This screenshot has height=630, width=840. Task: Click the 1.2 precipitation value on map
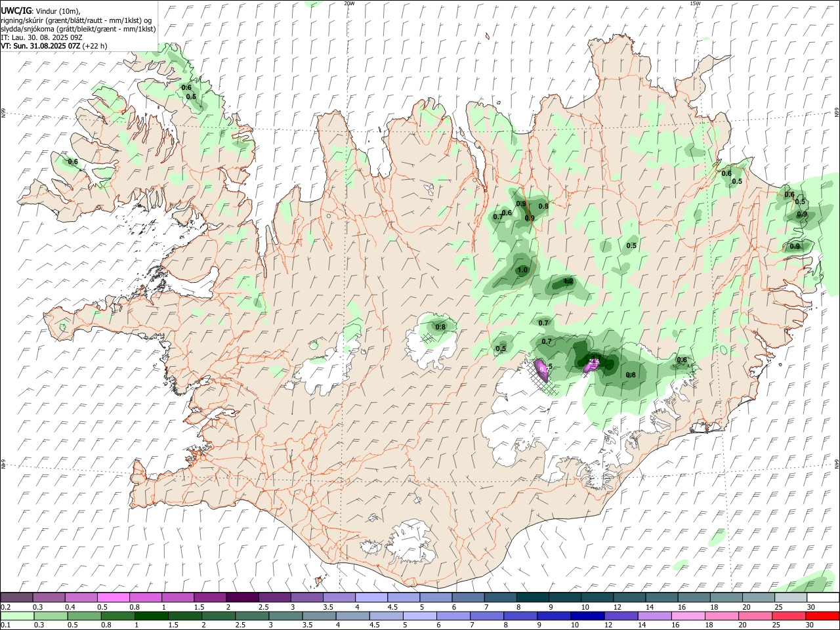(x=568, y=282)
